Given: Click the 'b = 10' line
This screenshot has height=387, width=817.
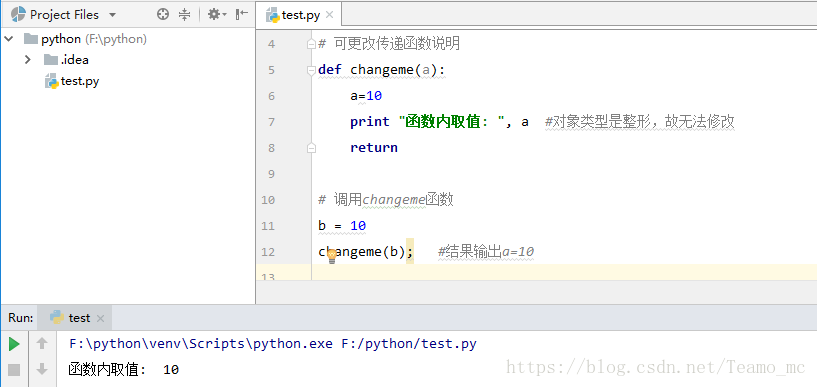Looking at the screenshot, I should click(342, 226).
